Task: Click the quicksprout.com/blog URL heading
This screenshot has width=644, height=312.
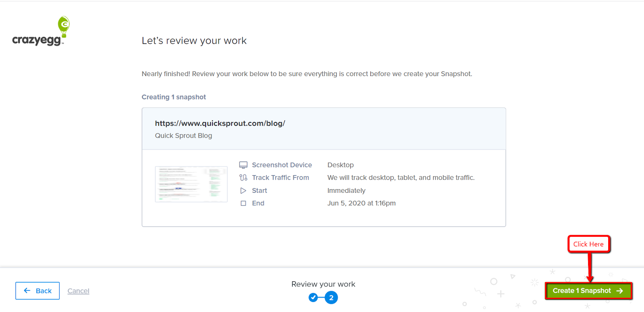Action: [x=220, y=123]
